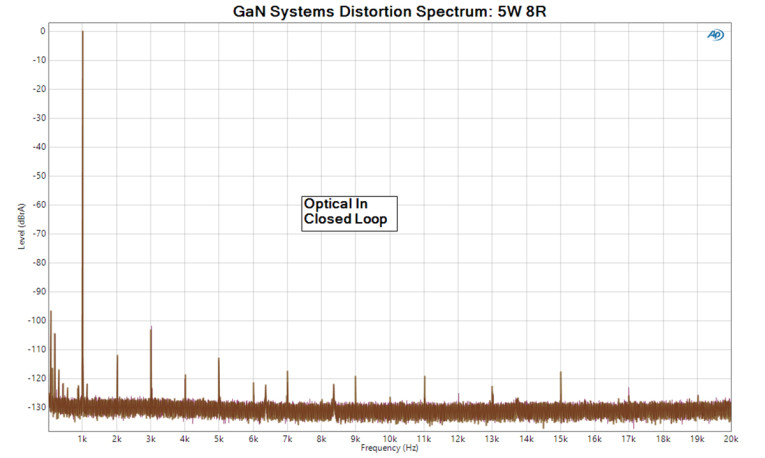The width and height of the screenshot is (765, 458).
Task: Click the 15k frequency axis tick label
Action: click(x=560, y=439)
